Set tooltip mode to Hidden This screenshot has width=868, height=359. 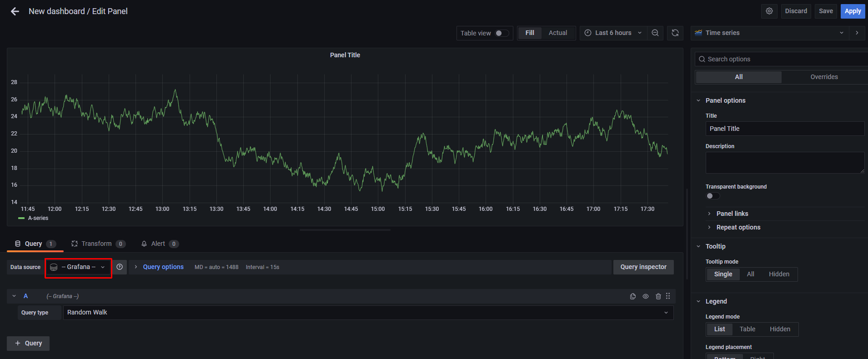coord(779,274)
